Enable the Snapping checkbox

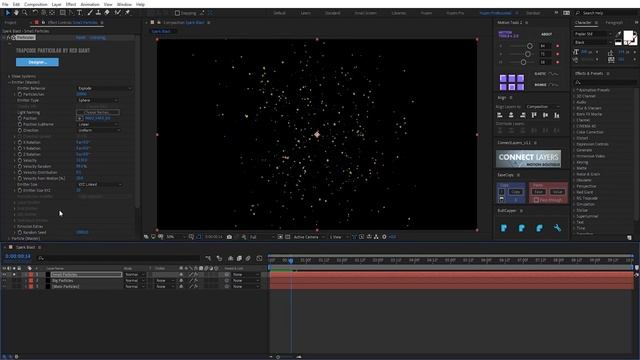point(178,13)
